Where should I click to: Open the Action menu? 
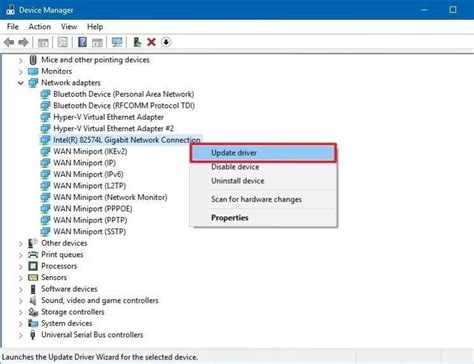tap(40, 27)
